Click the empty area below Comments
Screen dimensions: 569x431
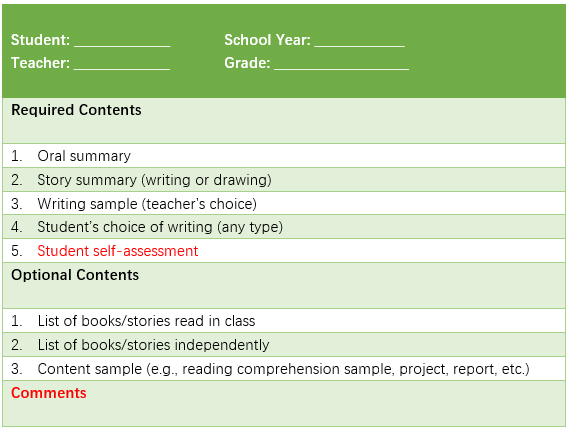coord(284,414)
